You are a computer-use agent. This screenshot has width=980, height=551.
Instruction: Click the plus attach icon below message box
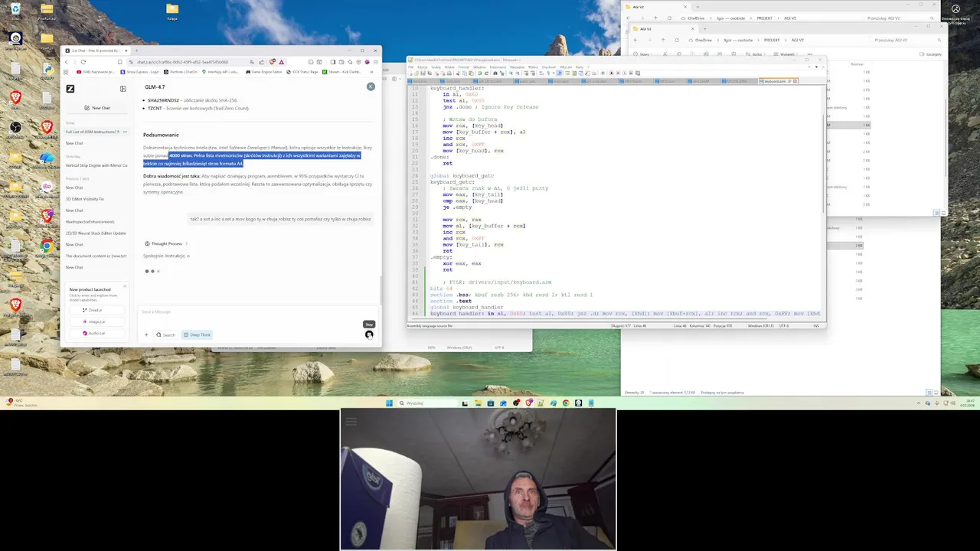[146, 334]
